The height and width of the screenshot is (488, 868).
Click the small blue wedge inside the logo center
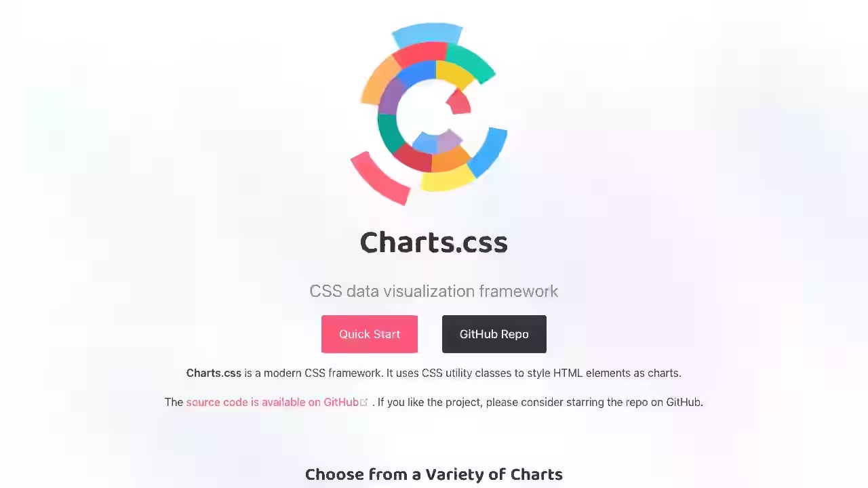(x=425, y=142)
